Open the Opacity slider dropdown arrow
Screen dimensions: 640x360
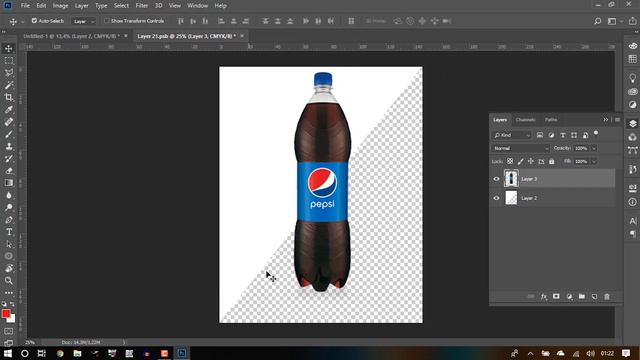[x=594, y=149]
